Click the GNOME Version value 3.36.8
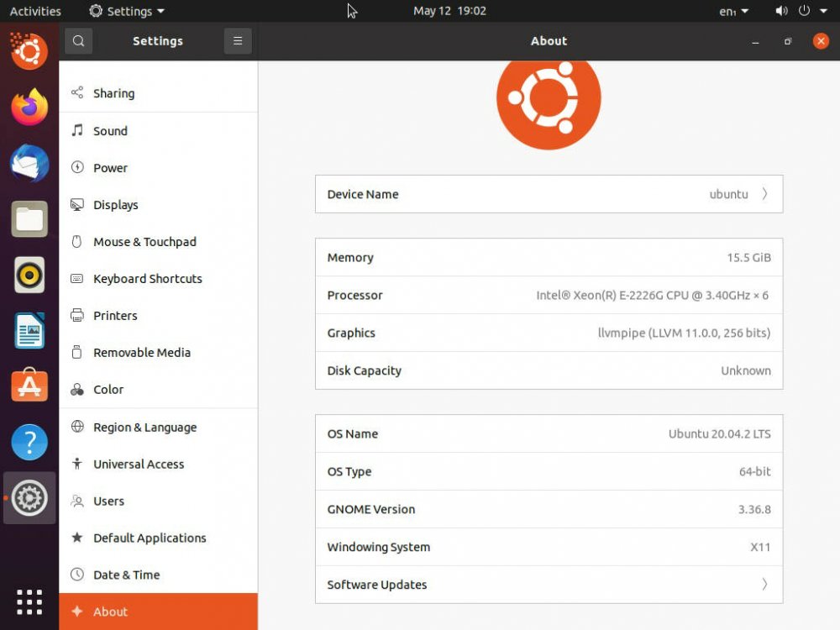The width and height of the screenshot is (840, 630). click(754, 509)
